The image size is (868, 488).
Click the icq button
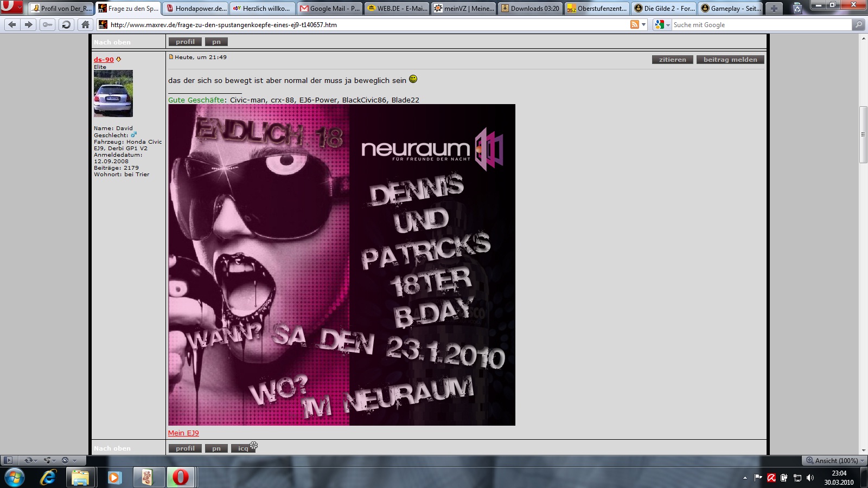(x=243, y=448)
